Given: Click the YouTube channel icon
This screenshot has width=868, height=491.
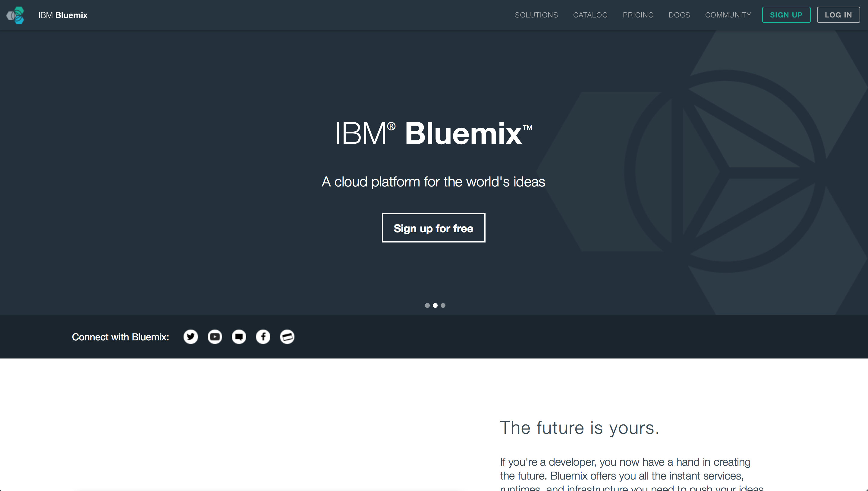Looking at the screenshot, I should (215, 336).
